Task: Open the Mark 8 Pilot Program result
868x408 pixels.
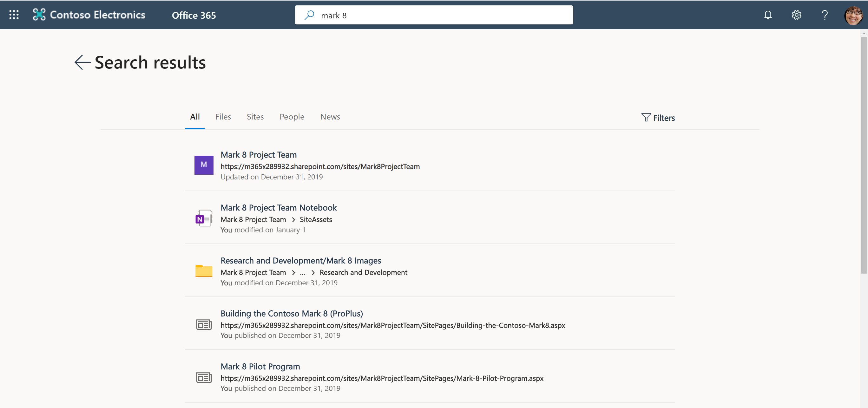Action: (x=260, y=366)
